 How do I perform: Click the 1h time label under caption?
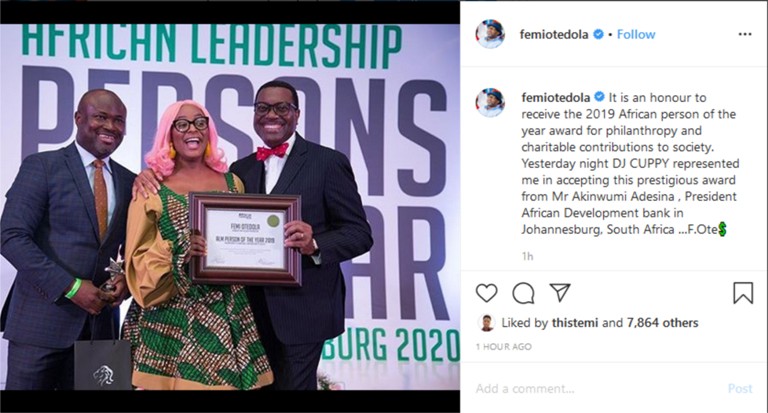pos(528,256)
